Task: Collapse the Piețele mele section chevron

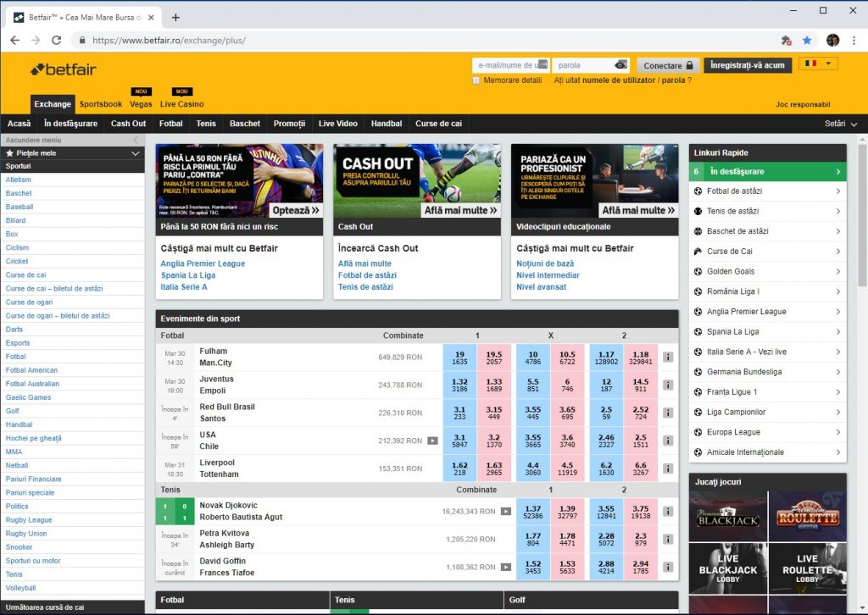Action: tap(135, 153)
